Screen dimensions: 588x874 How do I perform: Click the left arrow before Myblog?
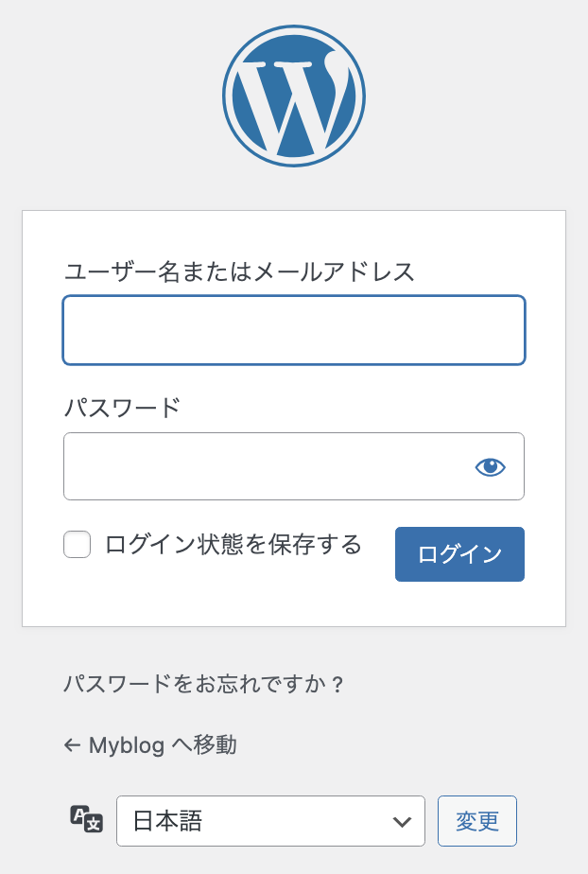(72, 745)
